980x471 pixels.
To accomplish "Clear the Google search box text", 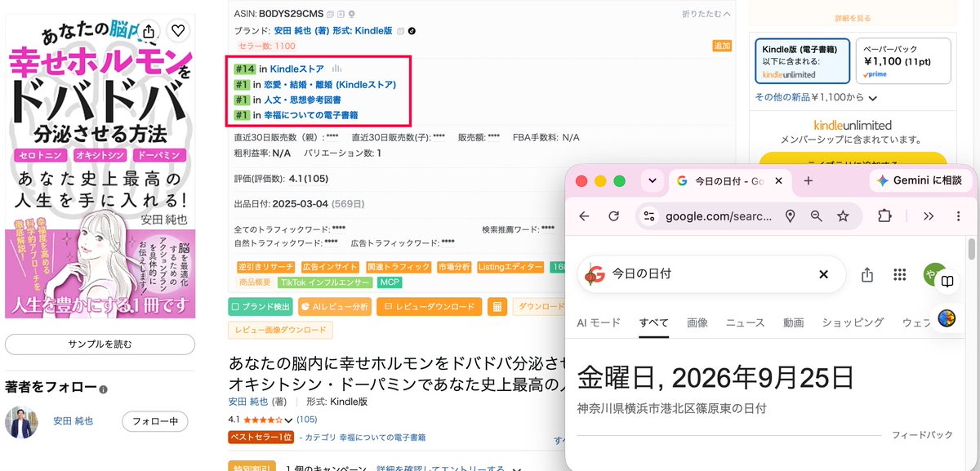I will 823,274.
